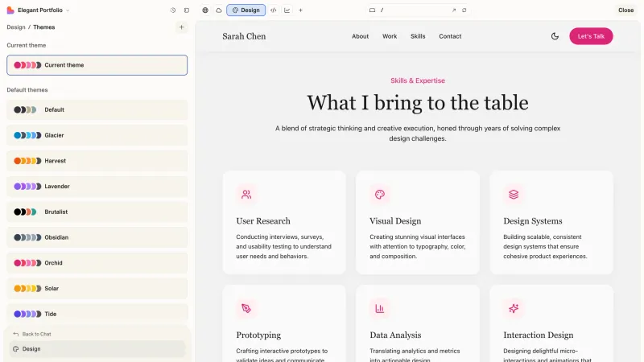Click the Let's Talk button
644x362 pixels.
[591, 36]
